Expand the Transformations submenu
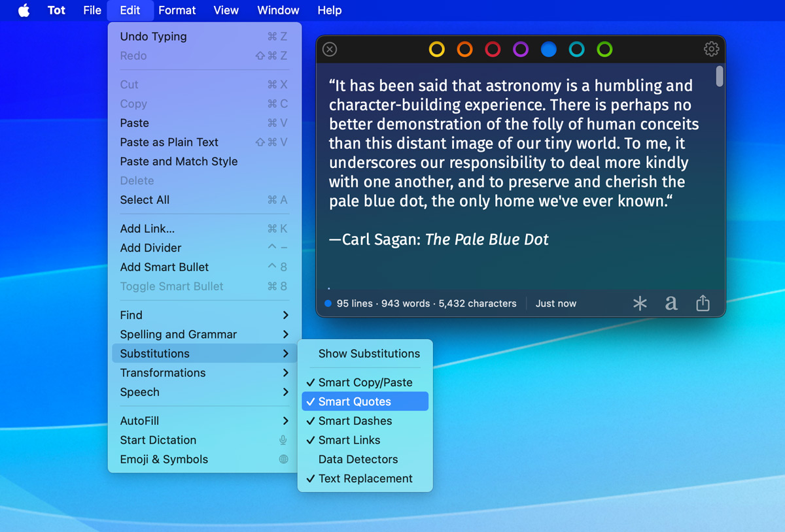 click(x=204, y=373)
